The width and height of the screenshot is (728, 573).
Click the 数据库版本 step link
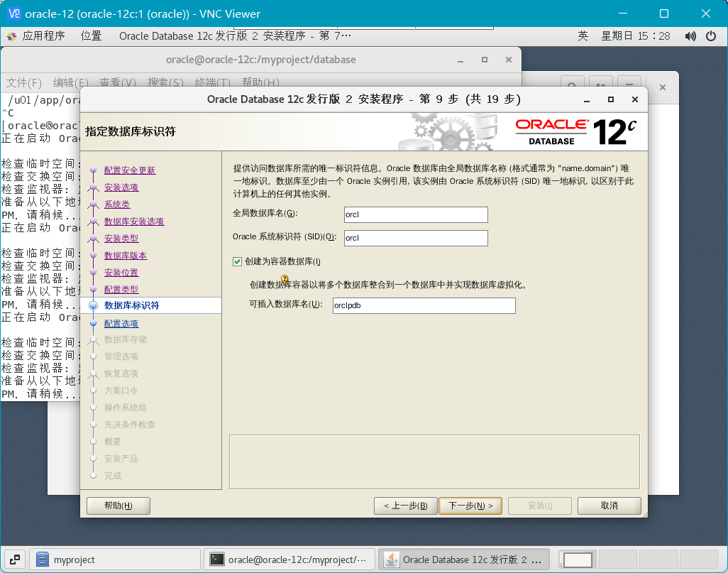click(x=126, y=256)
